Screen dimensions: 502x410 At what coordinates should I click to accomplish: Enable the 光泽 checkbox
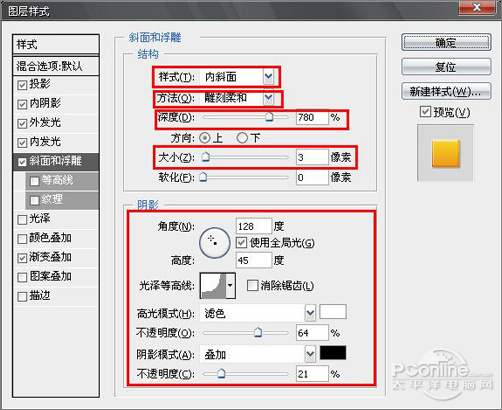[22, 220]
